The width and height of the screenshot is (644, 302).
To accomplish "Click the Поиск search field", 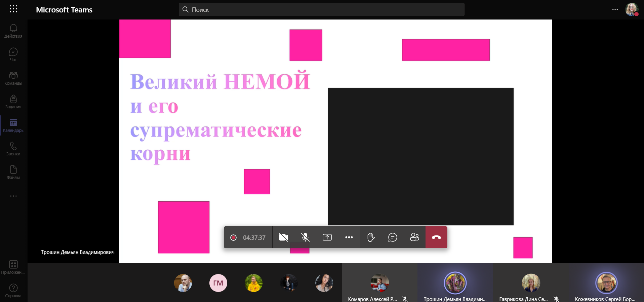I will (321, 9).
